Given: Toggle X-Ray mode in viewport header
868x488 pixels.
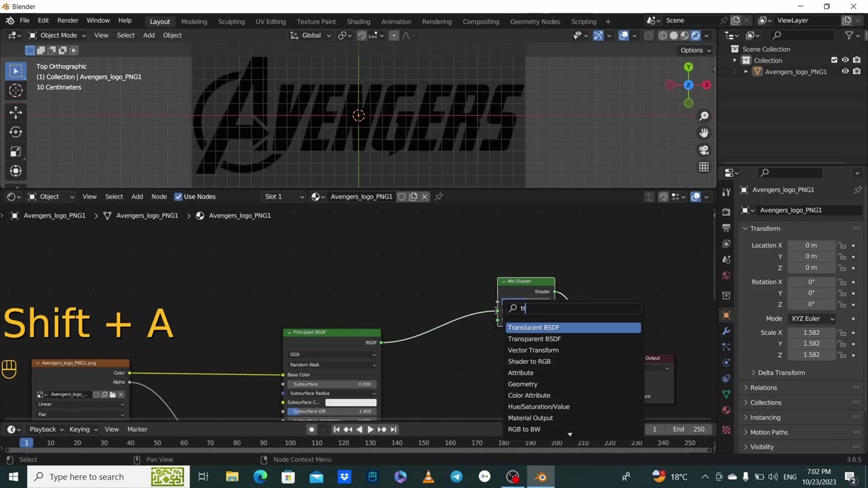Looking at the screenshot, I should point(647,35).
